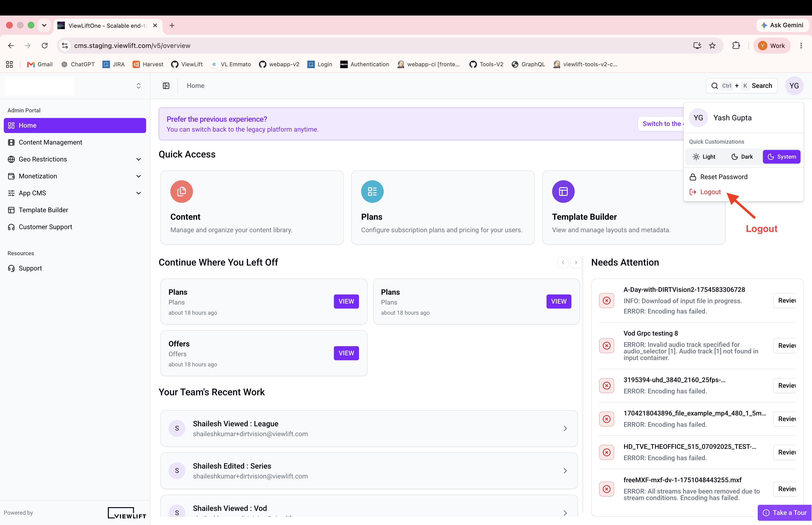Click the YG avatar in the header
Screen dimensions: 812x525
794,86
